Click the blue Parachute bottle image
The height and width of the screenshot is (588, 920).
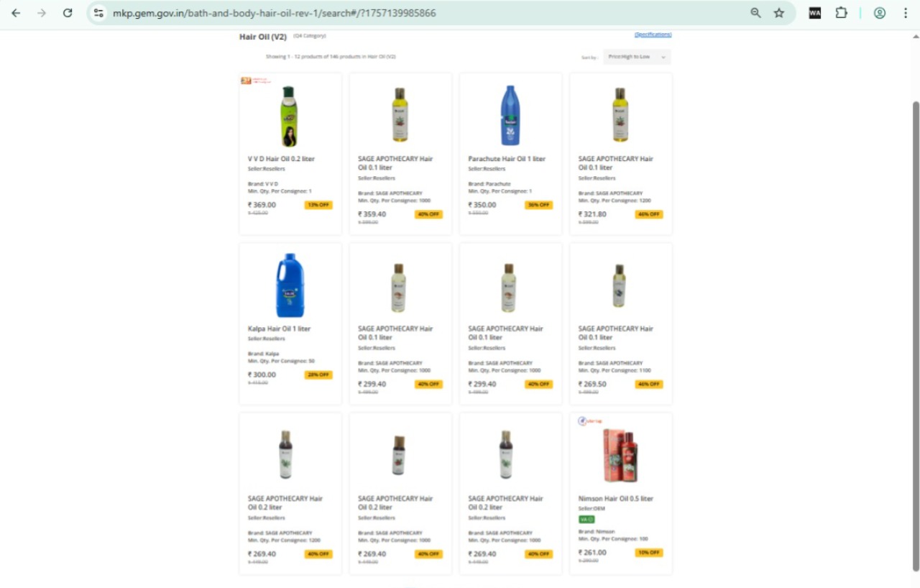(510, 116)
